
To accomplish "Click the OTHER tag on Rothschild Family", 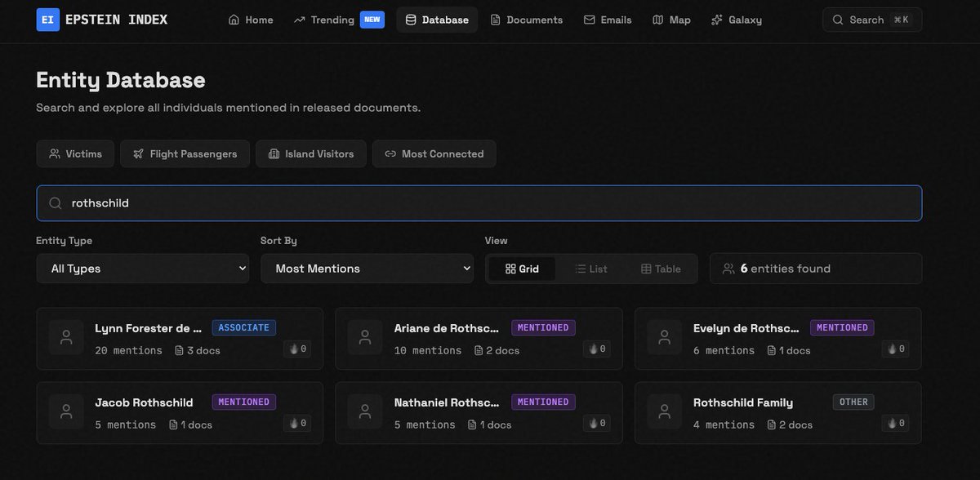I will [853, 402].
